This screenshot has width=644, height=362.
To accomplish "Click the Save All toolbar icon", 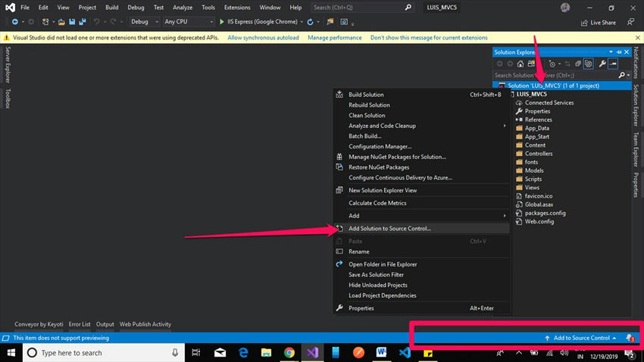I will pos(82,22).
